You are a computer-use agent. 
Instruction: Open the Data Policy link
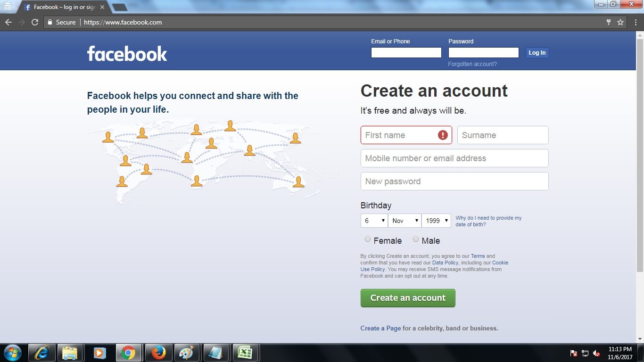[445, 263]
